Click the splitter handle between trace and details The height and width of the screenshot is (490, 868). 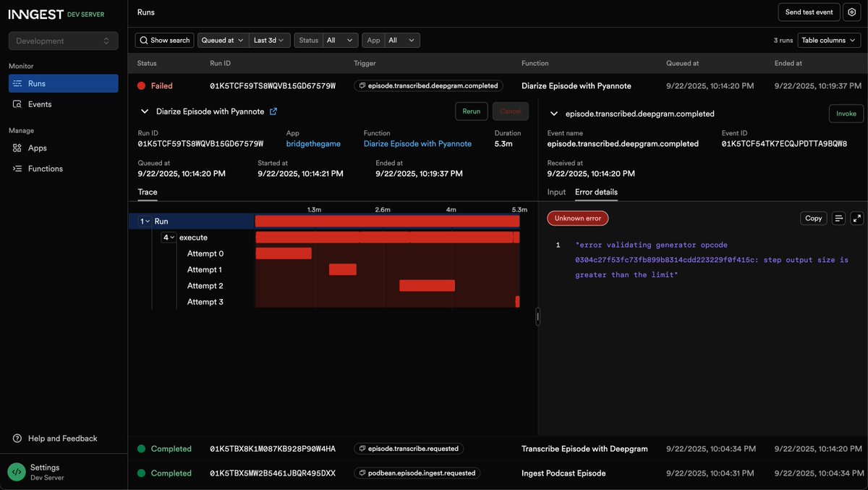[537, 316]
